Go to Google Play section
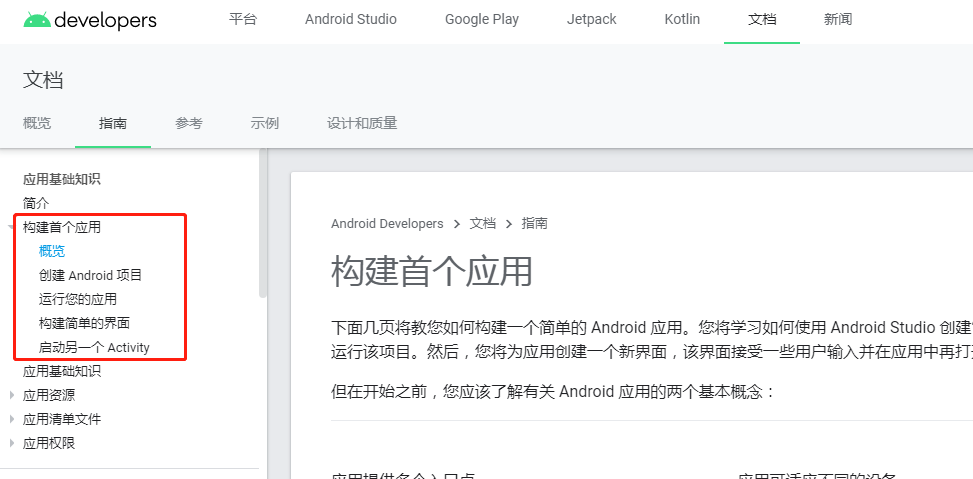The height and width of the screenshot is (479, 973). [x=482, y=19]
